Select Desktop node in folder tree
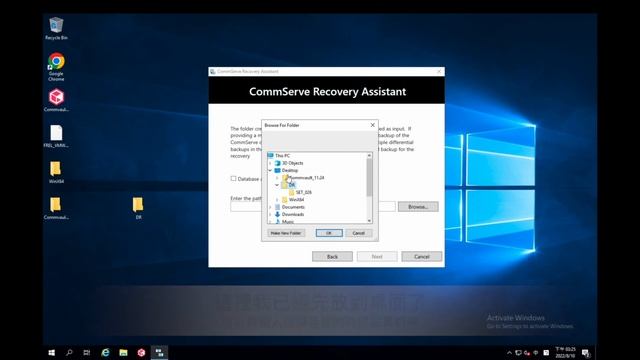Viewport: 640px width, 360px height. pyautogui.click(x=290, y=170)
